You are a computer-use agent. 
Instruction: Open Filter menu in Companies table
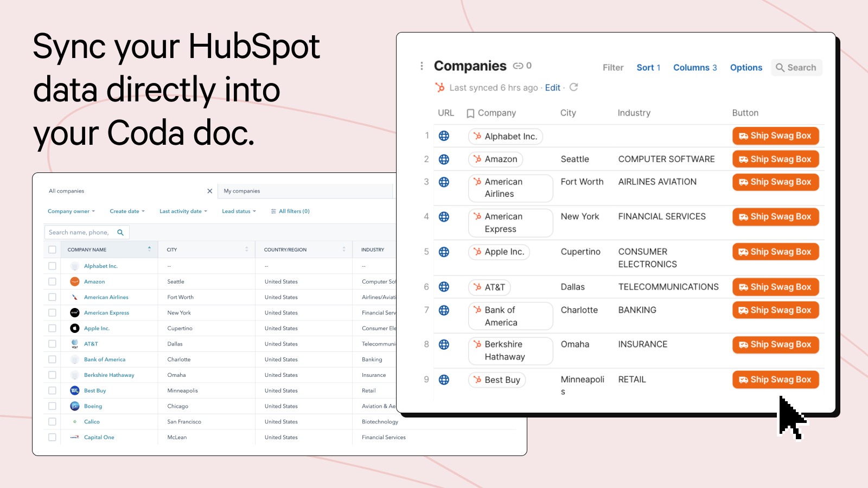pos(613,67)
